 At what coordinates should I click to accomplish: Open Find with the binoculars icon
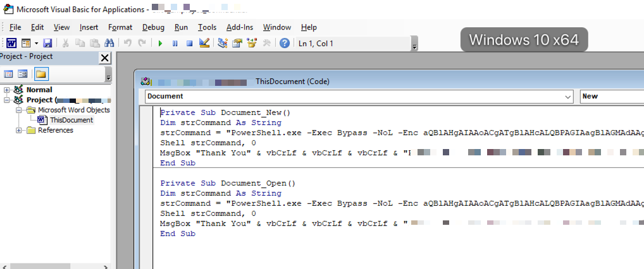click(x=109, y=43)
